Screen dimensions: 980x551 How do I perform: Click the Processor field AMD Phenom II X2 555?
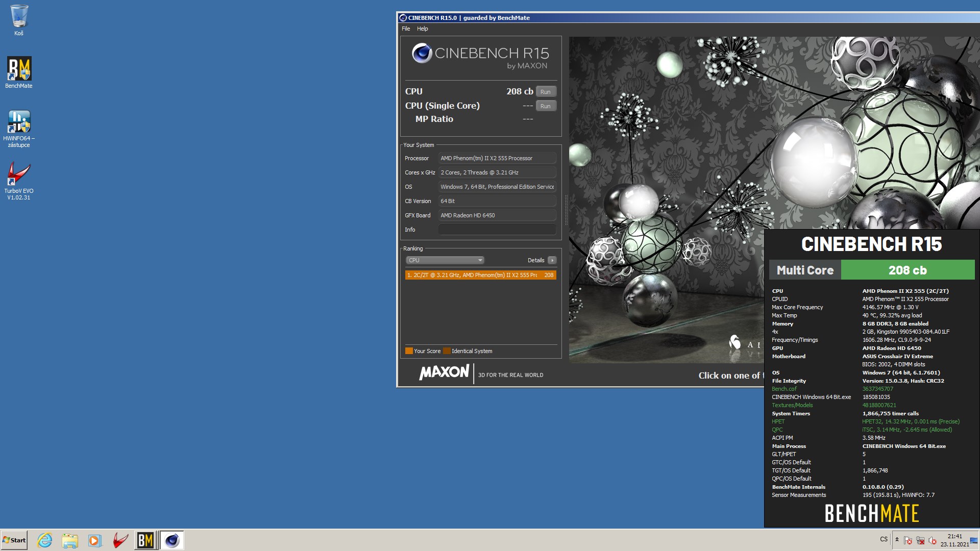tap(497, 158)
